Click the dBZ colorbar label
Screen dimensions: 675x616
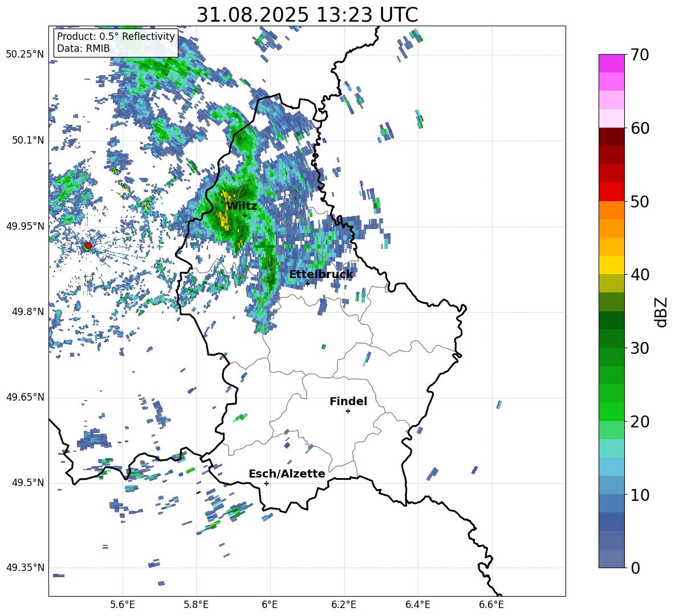[x=662, y=312]
